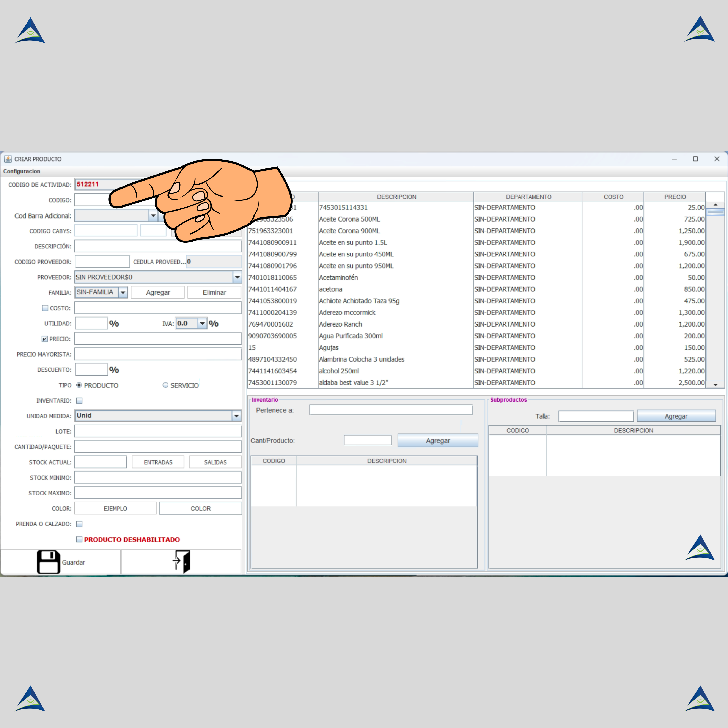The width and height of the screenshot is (728, 728).
Task: Click the SALIDAS button
Action: coord(215,462)
